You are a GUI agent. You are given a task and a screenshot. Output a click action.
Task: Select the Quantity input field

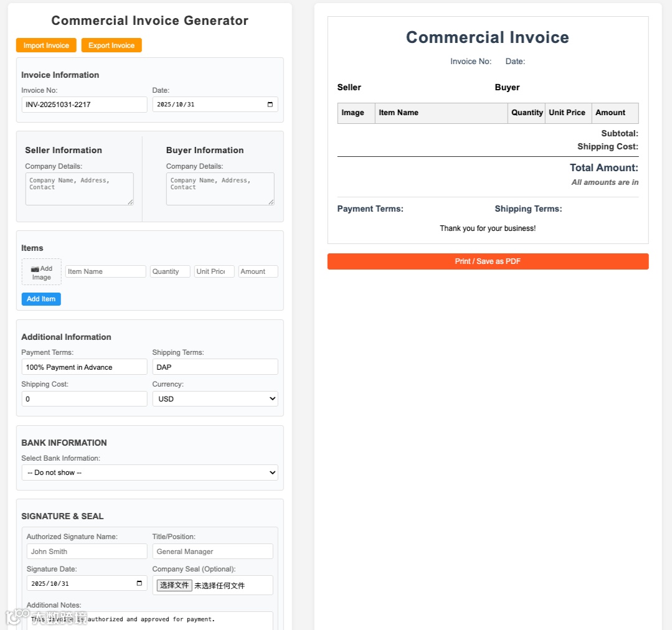[169, 271]
